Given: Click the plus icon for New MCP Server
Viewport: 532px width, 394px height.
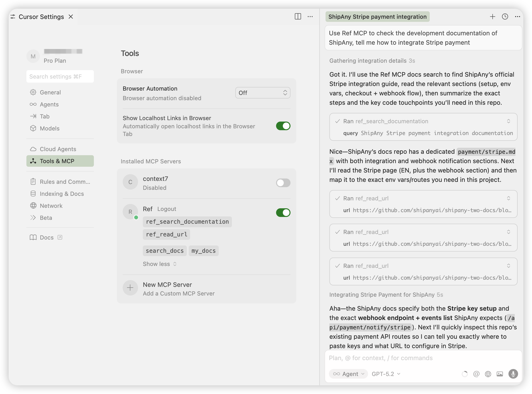Looking at the screenshot, I should tap(130, 288).
